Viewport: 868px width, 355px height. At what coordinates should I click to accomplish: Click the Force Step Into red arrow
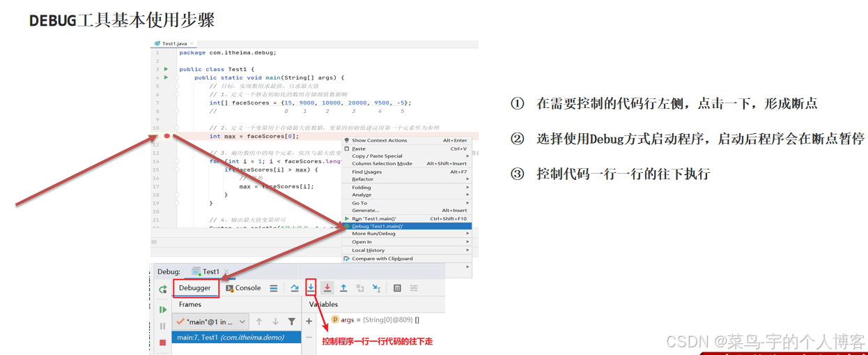pos(327,287)
